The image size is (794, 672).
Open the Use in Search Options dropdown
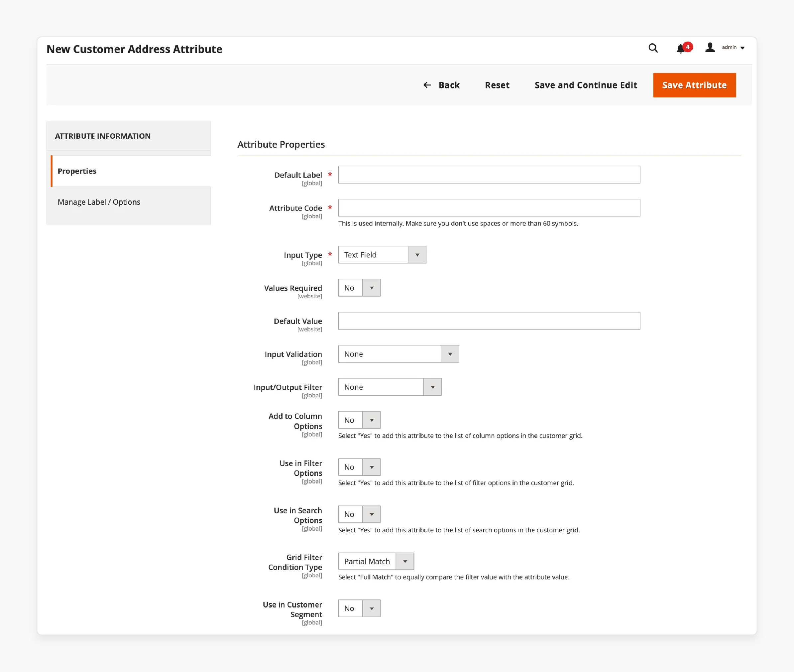pos(359,514)
